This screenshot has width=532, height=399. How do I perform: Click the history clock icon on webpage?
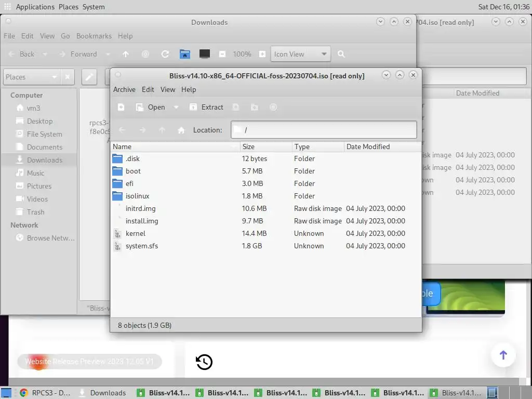204,362
